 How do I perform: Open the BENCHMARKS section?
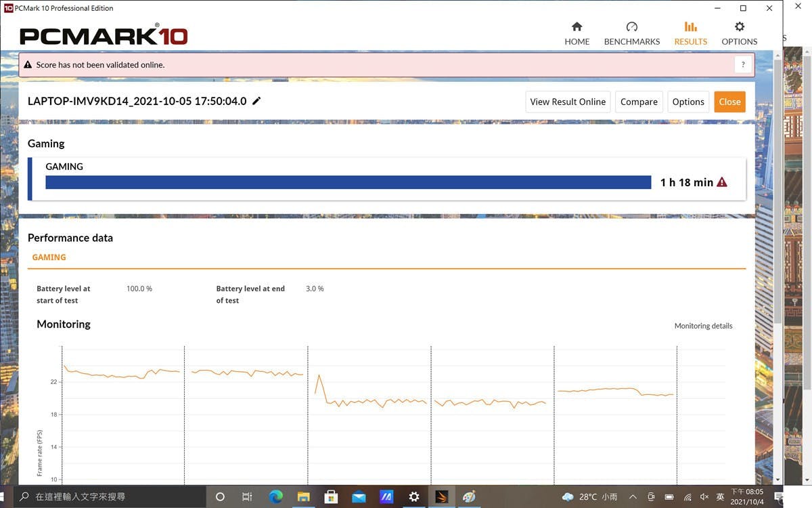point(631,33)
